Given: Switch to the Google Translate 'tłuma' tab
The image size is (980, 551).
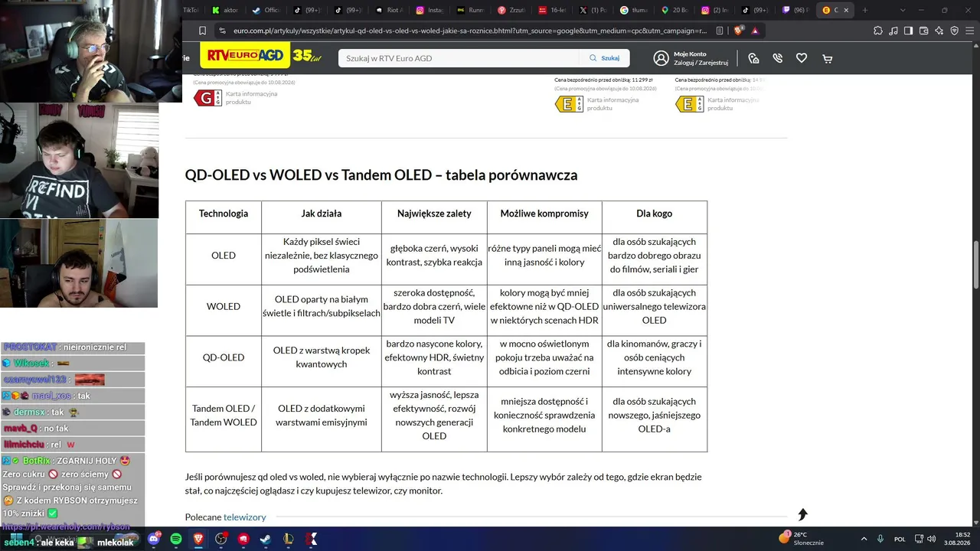Looking at the screenshot, I should pos(634,10).
